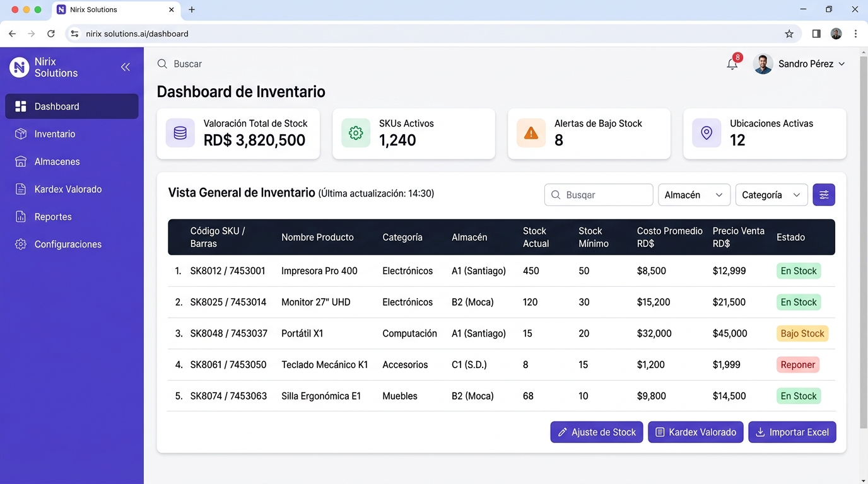Open Configuraciones in the sidebar
The height and width of the screenshot is (484, 868).
pos(72,245)
